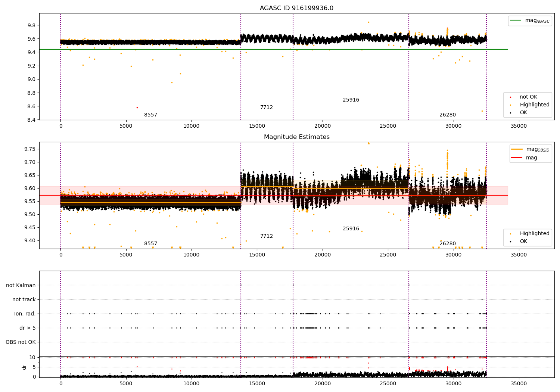The image size is (560, 392).
Task: Click the green line sample in top legend
Action: coord(516,21)
